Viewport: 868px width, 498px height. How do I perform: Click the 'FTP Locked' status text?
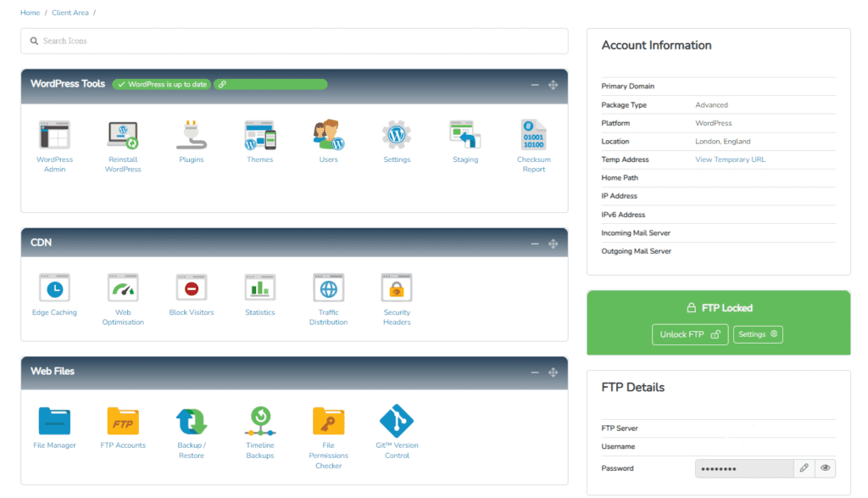point(726,308)
